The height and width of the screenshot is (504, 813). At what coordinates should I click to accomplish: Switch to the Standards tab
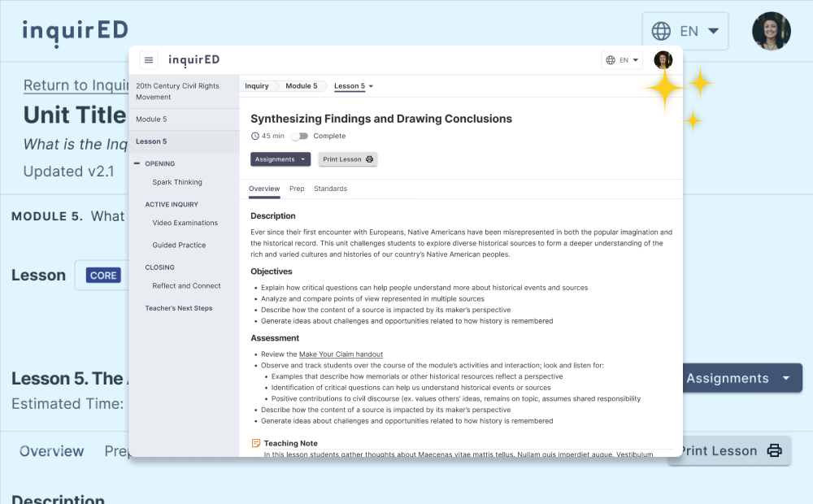tap(330, 189)
